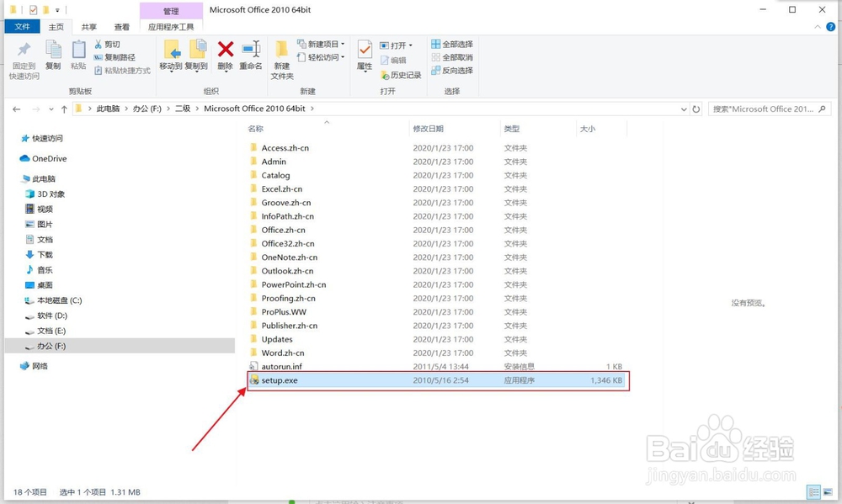Click the search box field

(x=769, y=109)
